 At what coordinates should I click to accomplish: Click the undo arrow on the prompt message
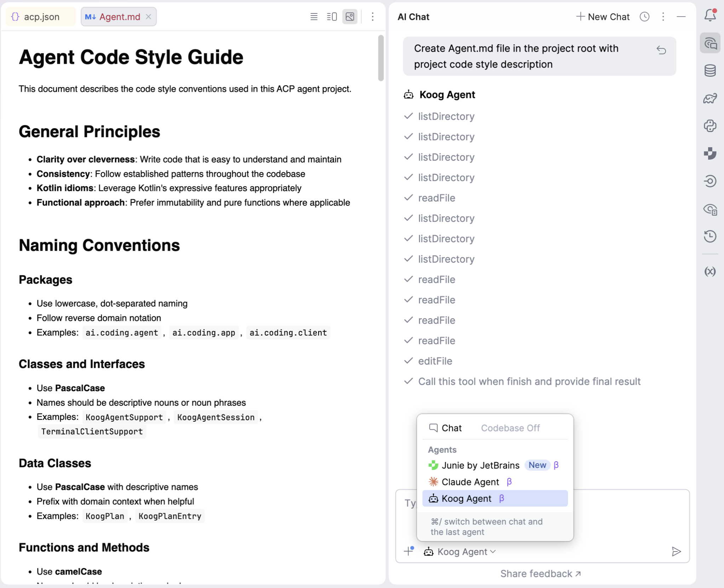click(661, 50)
